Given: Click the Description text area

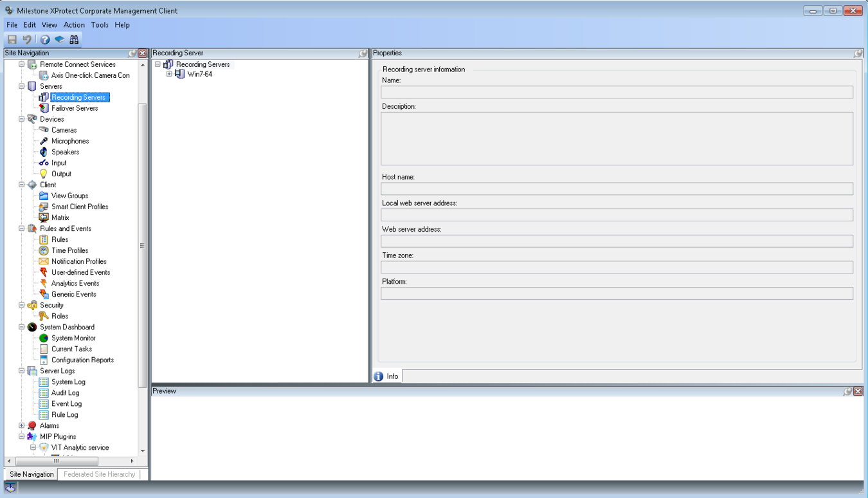Looking at the screenshot, I should [617, 138].
